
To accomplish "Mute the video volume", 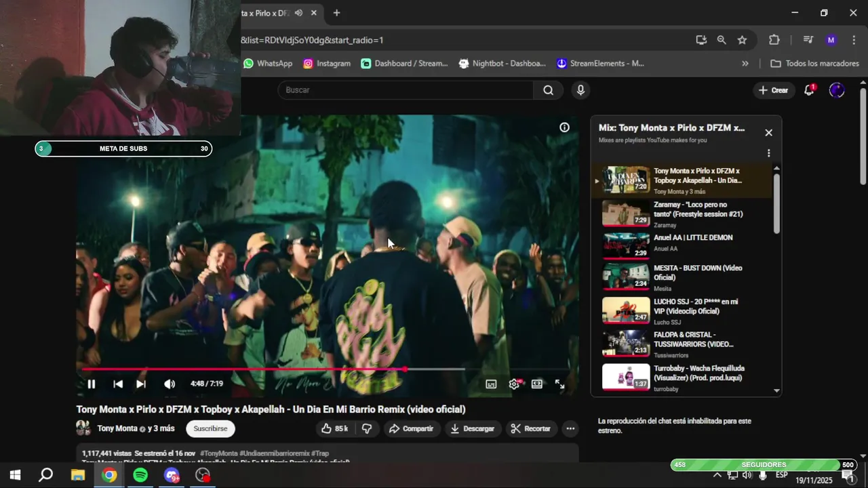I will (170, 384).
